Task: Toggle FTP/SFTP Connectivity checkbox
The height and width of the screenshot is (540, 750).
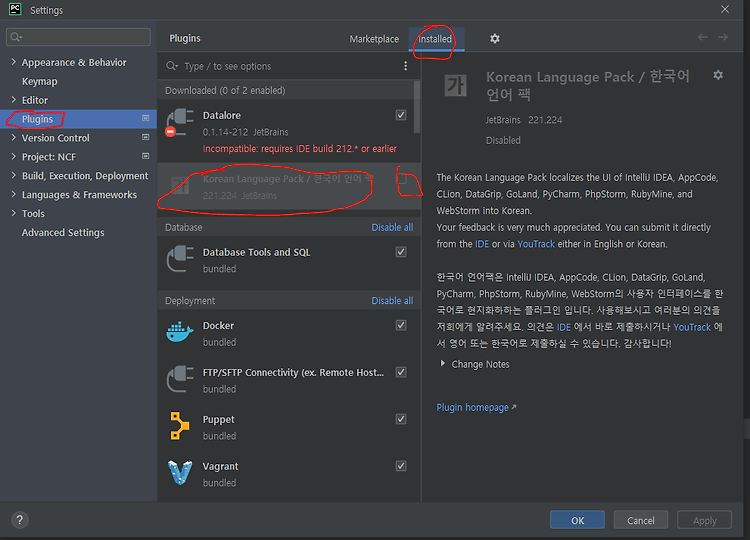Action: pyautogui.click(x=401, y=372)
